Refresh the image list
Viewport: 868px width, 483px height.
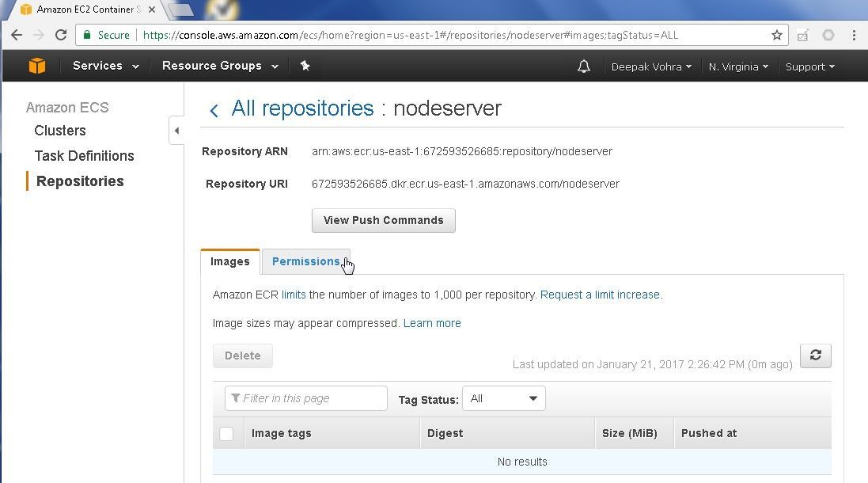point(816,355)
